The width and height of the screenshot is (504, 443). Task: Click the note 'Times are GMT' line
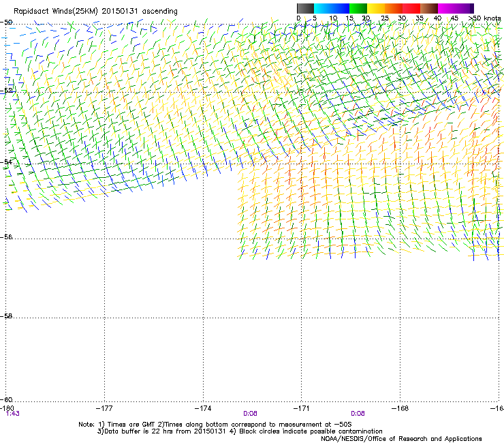coord(215,425)
